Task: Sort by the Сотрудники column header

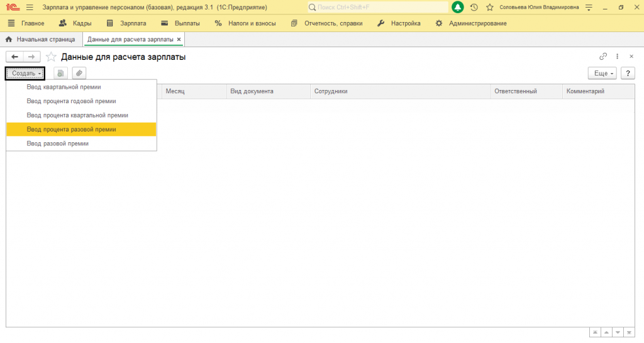Action: point(401,91)
